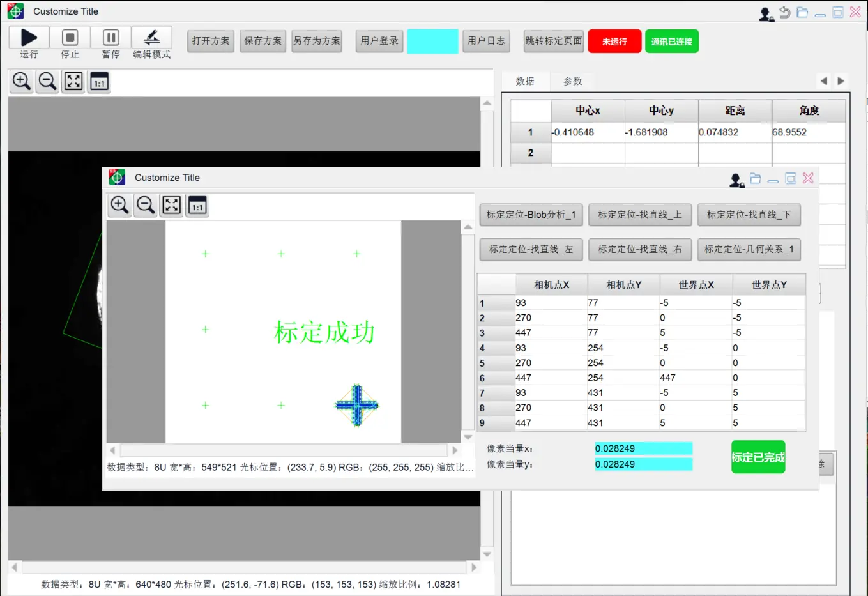Click user icon in calibration dialog title bar
The image size is (868, 596).
[737, 180]
